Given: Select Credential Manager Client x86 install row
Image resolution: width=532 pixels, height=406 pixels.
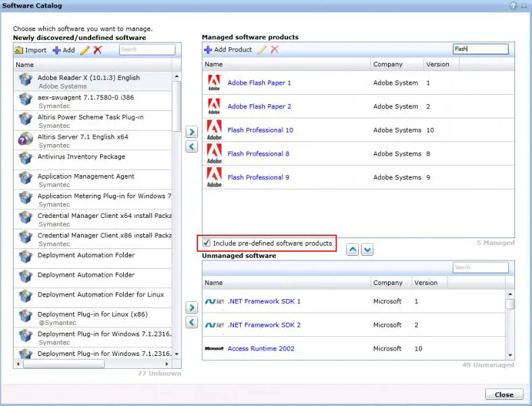Looking at the screenshot, I should click(x=93, y=239).
